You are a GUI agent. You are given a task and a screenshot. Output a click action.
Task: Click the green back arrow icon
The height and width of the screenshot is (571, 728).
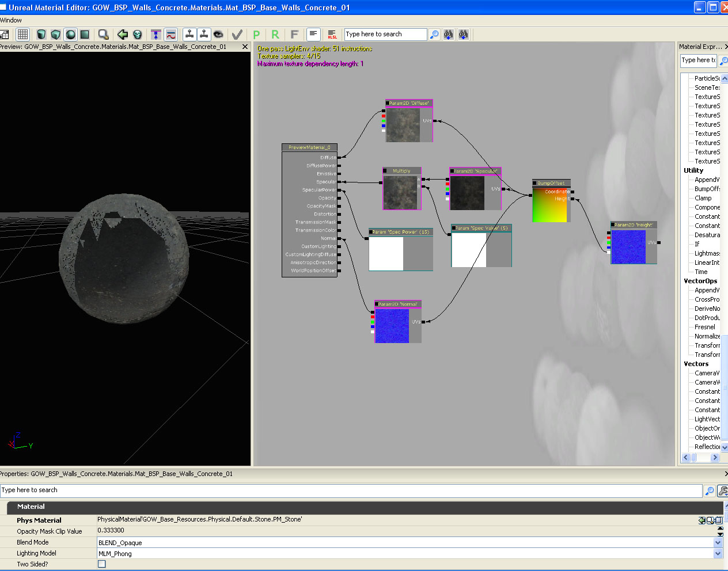(x=123, y=35)
